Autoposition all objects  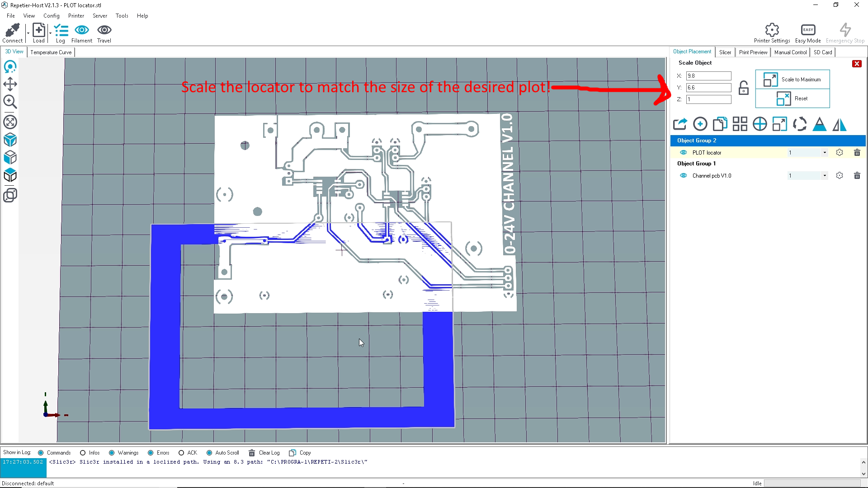[x=740, y=123]
